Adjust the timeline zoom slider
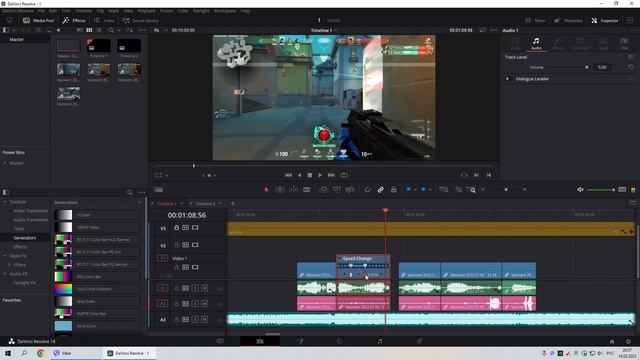 tap(504, 190)
